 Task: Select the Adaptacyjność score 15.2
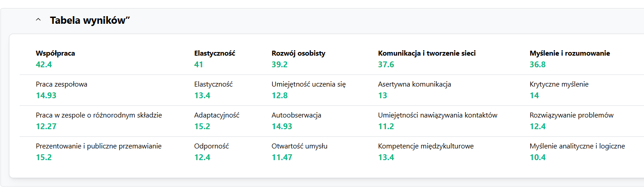(x=202, y=126)
